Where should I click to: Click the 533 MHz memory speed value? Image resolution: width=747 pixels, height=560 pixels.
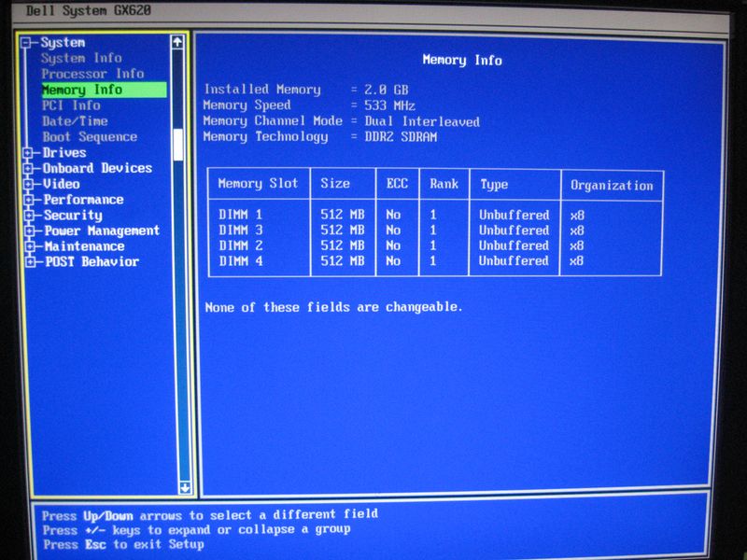pyautogui.click(x=389, y=105)
